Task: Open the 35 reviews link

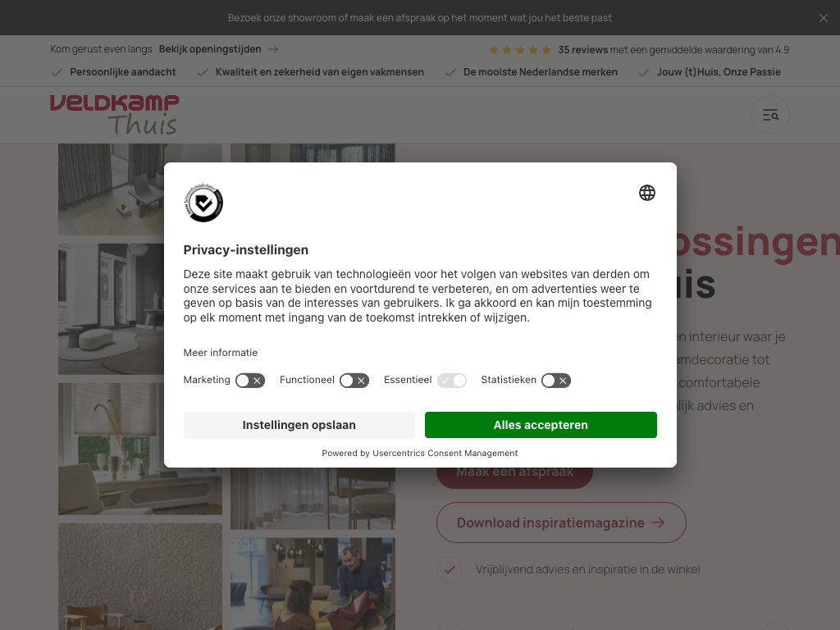Action: (583, 50)
